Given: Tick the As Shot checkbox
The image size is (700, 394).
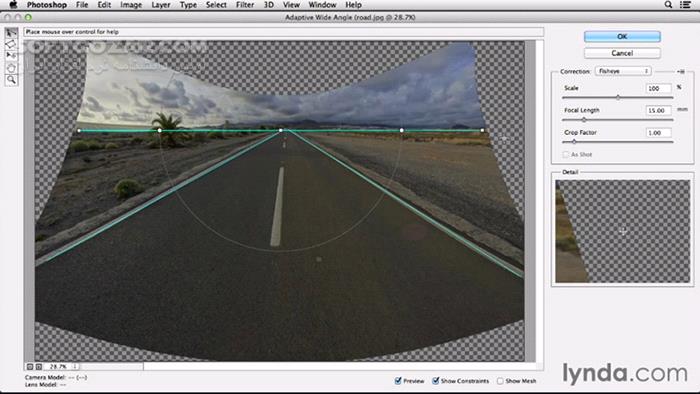Looking at the screenshot, I should (566, 154).
